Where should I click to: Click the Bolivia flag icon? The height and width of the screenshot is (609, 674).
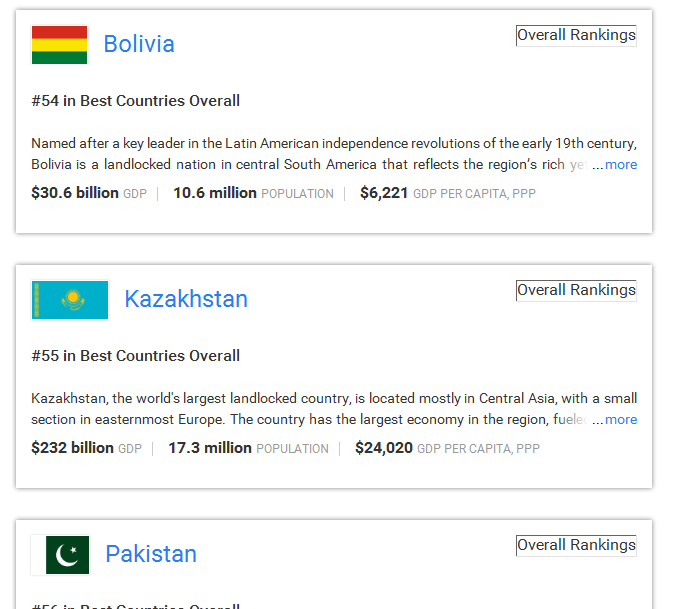tap(59, 45)
